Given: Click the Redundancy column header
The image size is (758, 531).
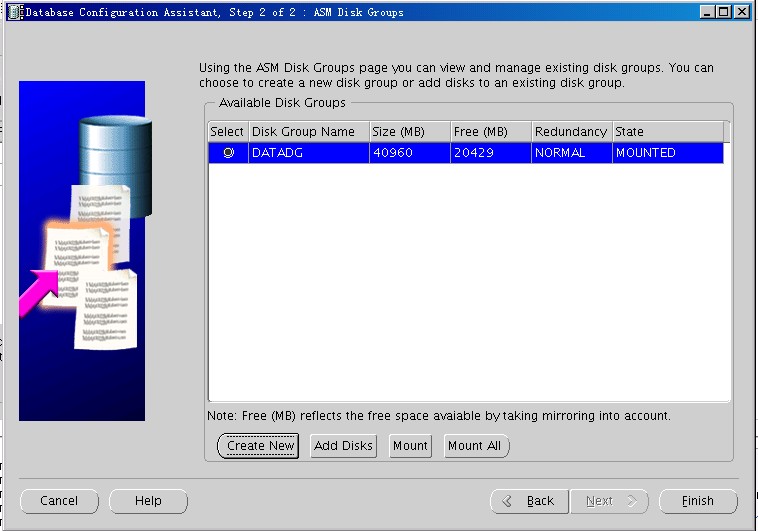Looking at the screenshot, I should (x=572, y=132).
